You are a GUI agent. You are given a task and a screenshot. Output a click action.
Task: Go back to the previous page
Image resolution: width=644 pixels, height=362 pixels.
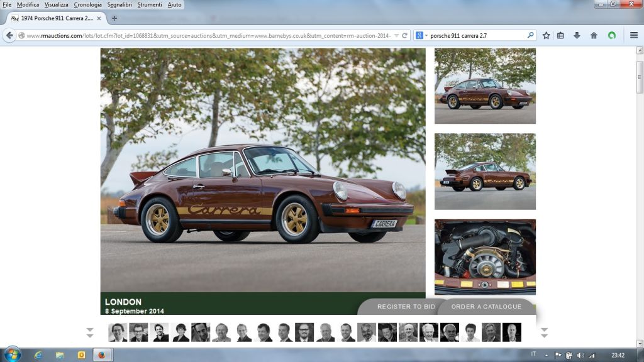(9, 36)
